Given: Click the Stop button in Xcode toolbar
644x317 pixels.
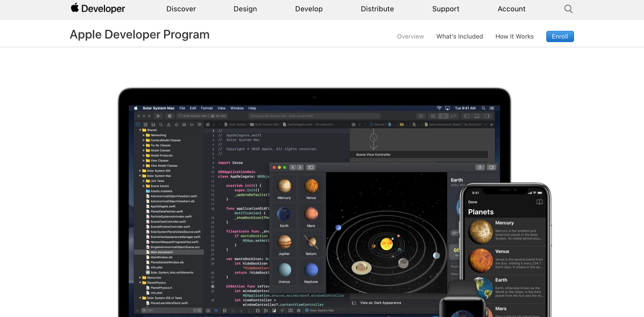Looking at the screenshot, I should point(170,116).
